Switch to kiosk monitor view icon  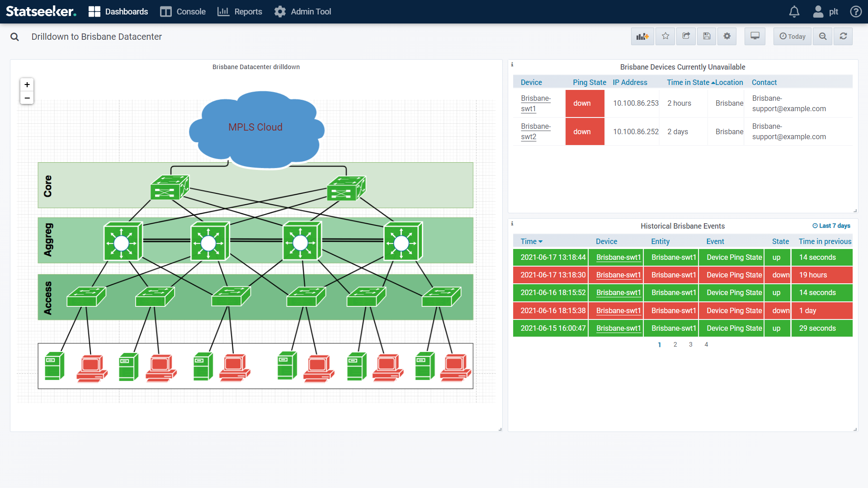755,37
